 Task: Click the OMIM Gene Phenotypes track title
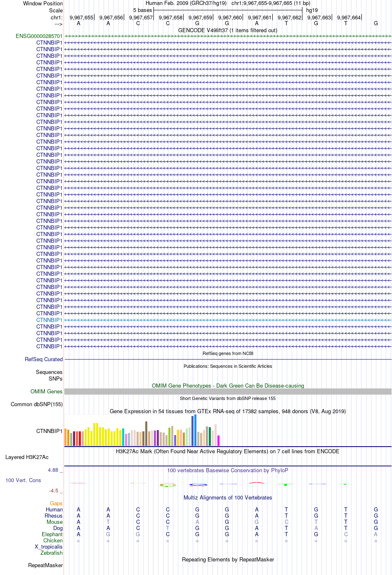point(228,386)
